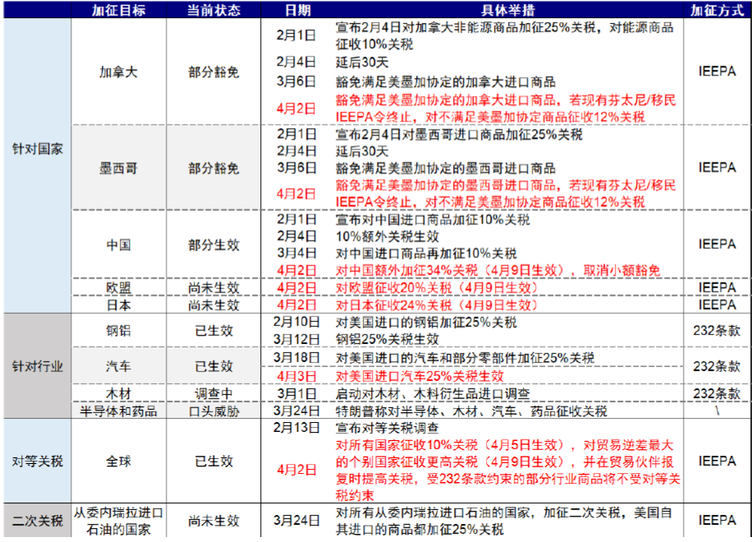Image resolution: width=756 pixels, height=542 pixels.
Task: Select 已生效 status in the 汽车 row
Action: 213,366
